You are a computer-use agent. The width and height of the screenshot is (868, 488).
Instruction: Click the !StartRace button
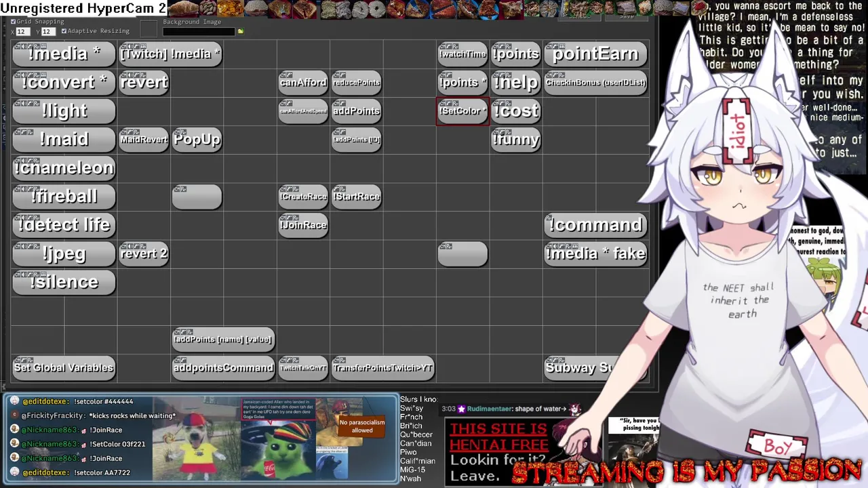(x=357, y=197)
